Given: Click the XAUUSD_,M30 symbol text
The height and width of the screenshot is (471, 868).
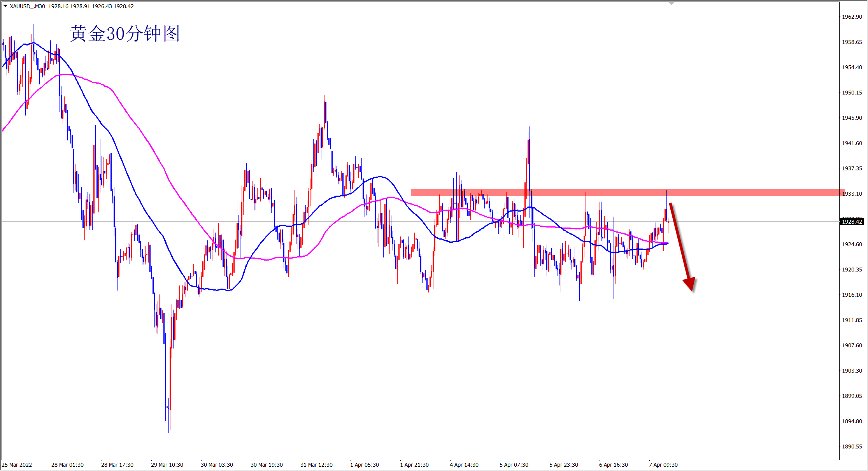Looking at the screenshot, I should point(27,6).
